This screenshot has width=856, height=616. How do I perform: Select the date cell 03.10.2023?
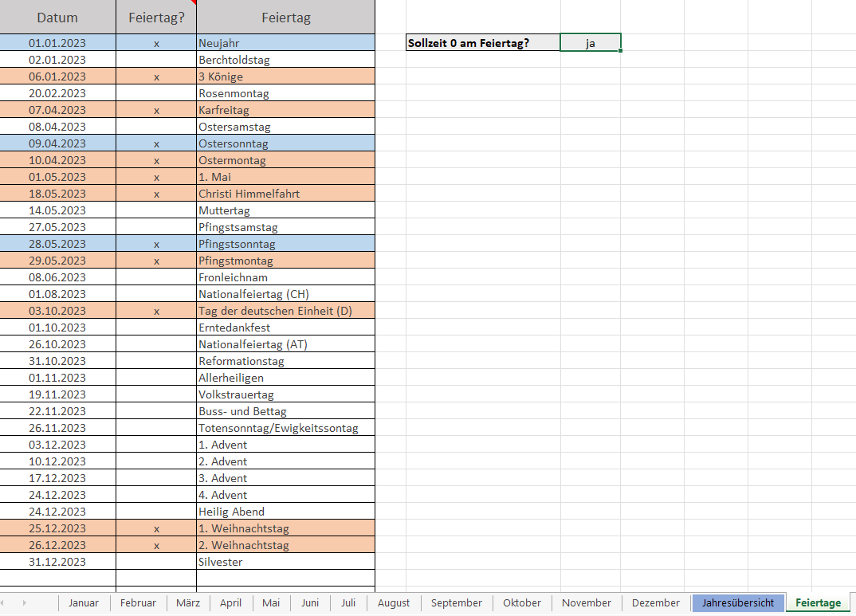coord(57,311)
